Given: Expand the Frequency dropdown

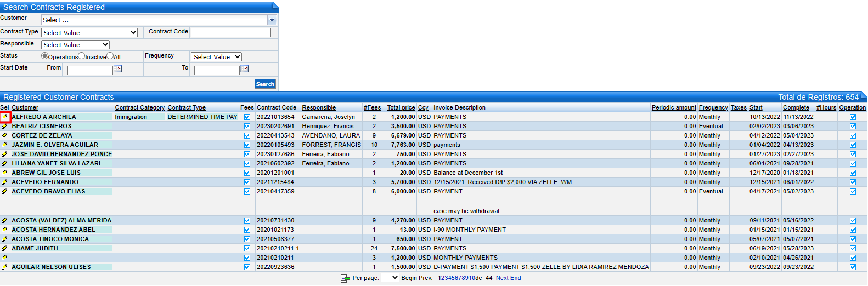Looking at the screenshot, I should point(216,57).
